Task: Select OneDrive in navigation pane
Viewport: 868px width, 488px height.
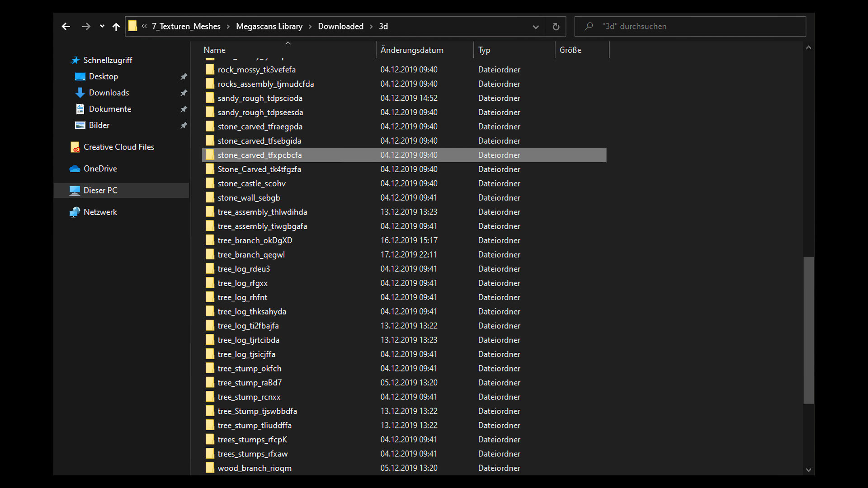Action: click(x=100, y=169)
